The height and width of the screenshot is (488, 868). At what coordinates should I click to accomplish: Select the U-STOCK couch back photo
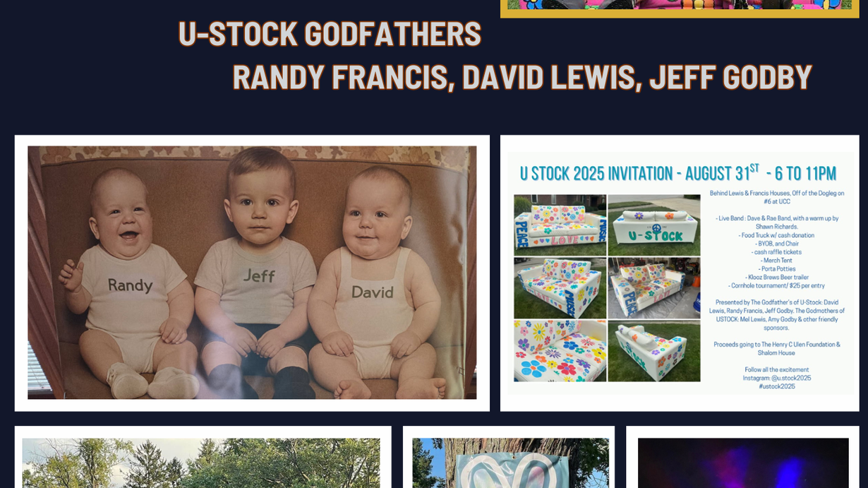pyautogui.click(x=654, y=225)
